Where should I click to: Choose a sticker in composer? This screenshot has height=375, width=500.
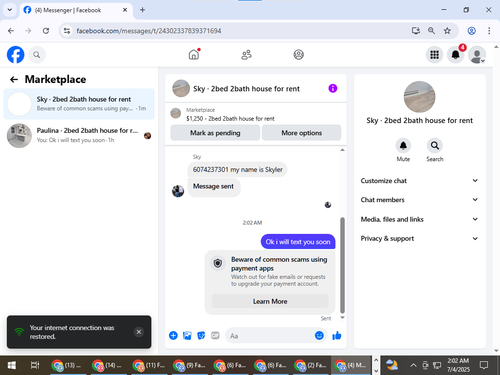(x=201, y=335)
